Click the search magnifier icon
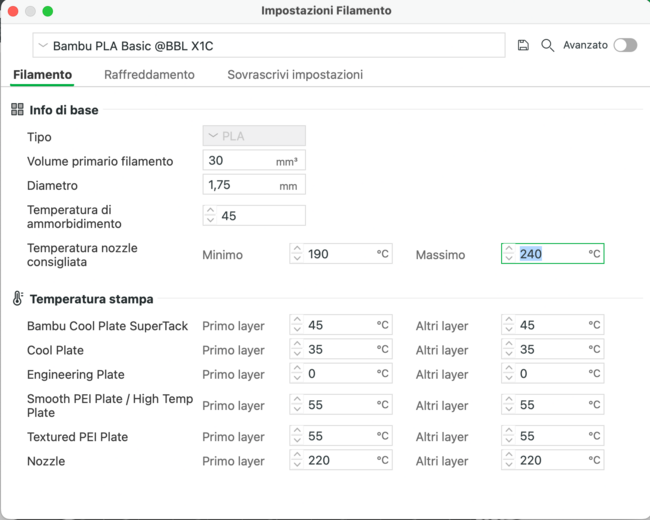This screenshot has width=650, height=520. 547,46
